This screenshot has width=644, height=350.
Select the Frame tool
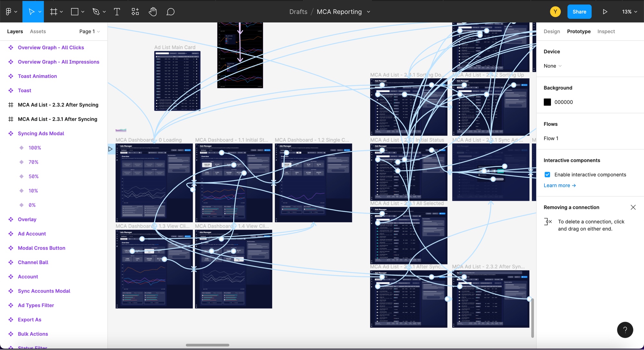[x=53, y=12]
